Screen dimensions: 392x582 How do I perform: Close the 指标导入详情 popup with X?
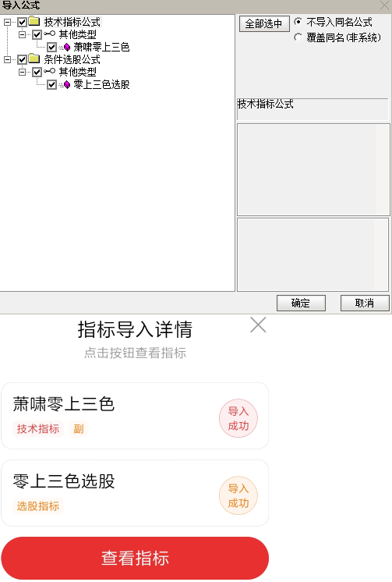tap(258, 325)
